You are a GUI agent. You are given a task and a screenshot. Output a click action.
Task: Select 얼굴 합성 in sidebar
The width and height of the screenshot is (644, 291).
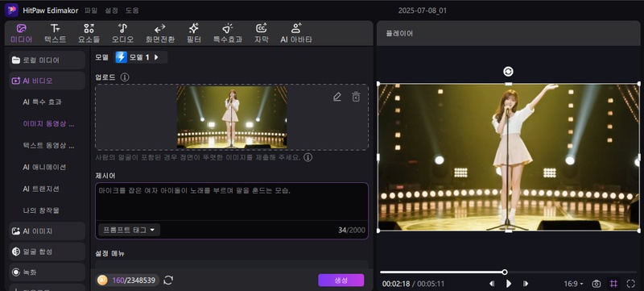tap(47, 252)
